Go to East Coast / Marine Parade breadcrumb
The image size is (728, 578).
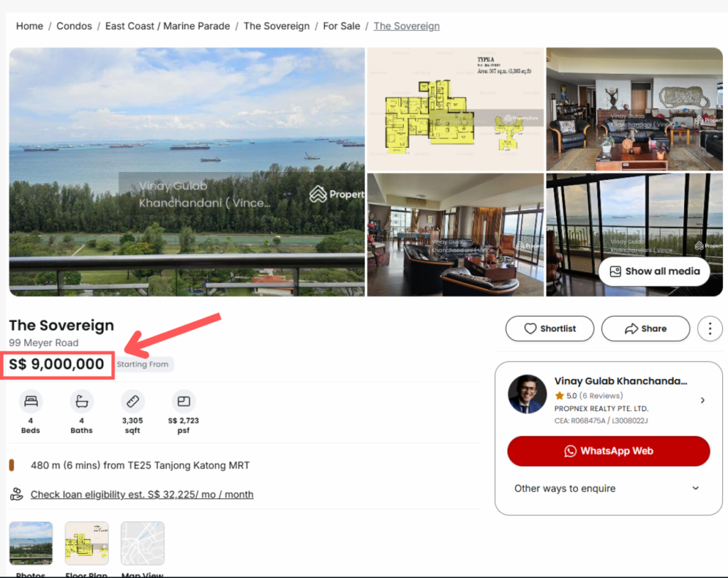click(168, 26)
